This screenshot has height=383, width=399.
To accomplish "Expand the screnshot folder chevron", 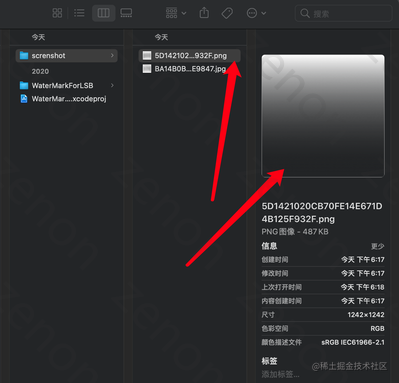I will [112, 55].
